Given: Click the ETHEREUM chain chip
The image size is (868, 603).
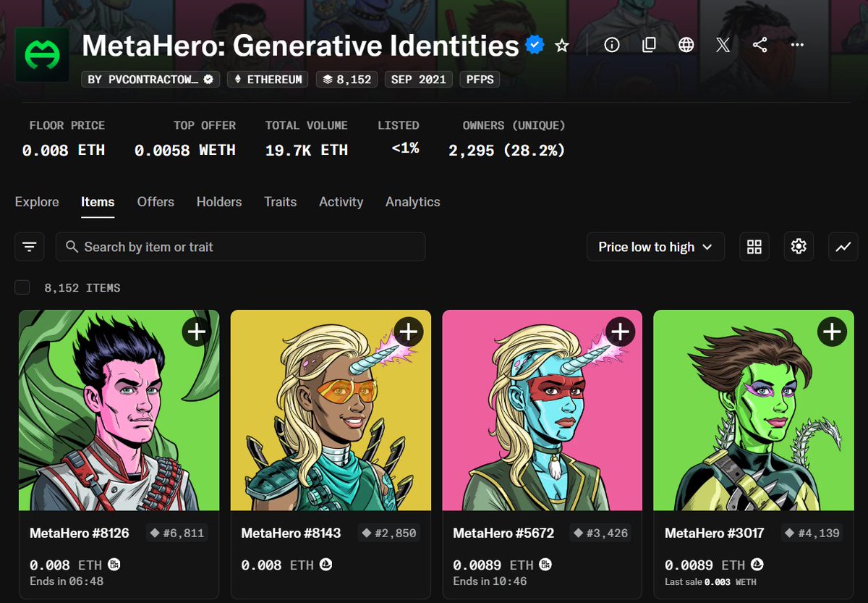Looking at the screenshot, I should click(268, 79).
